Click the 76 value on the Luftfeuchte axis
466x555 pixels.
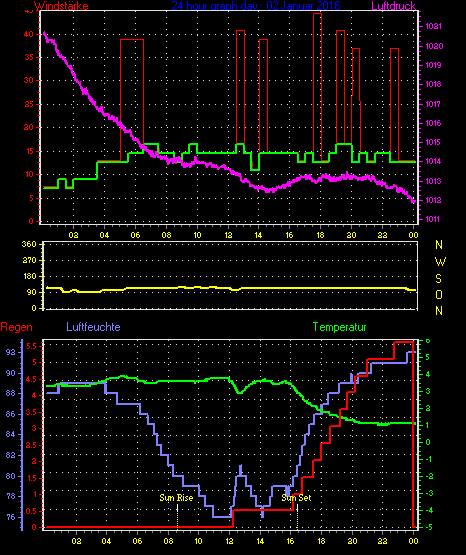point(11,517)
